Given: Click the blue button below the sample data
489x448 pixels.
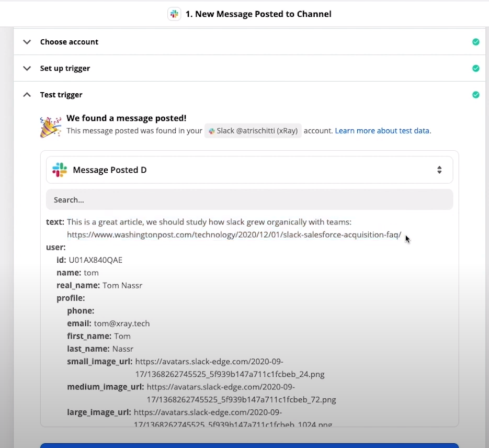Looking at the screenshot, I should tap(249, 445).
